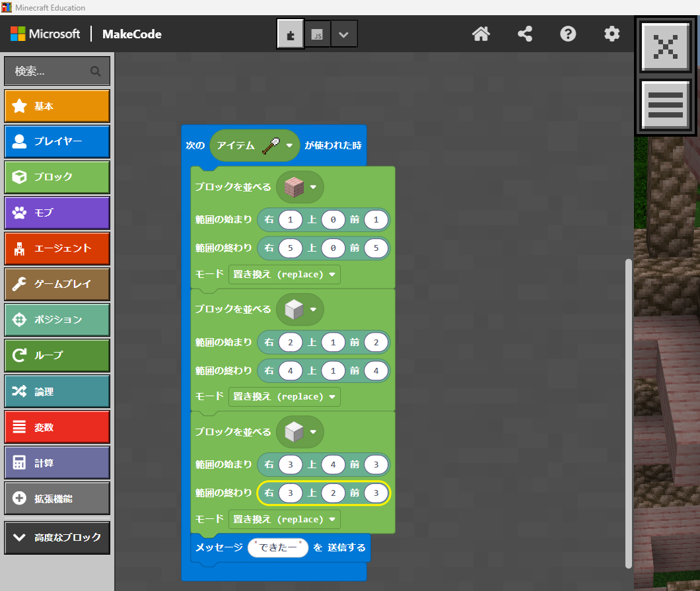This screenshot has height=591, width=700.
Task: Edit first block end 右 value 5
Action: click(x=290, y=248)
